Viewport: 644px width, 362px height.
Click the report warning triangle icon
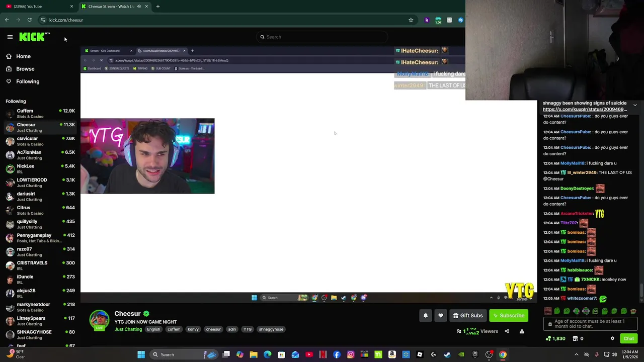point(522,331)
